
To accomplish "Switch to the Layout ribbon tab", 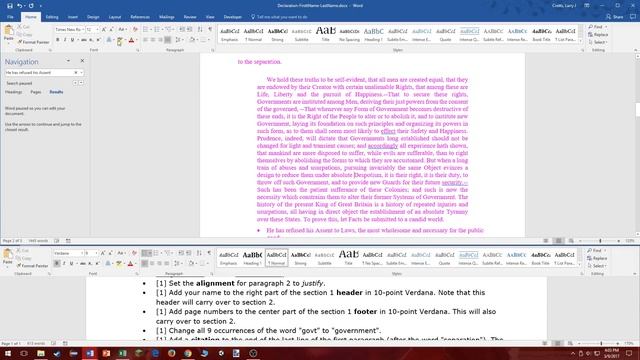I will 115,17.
